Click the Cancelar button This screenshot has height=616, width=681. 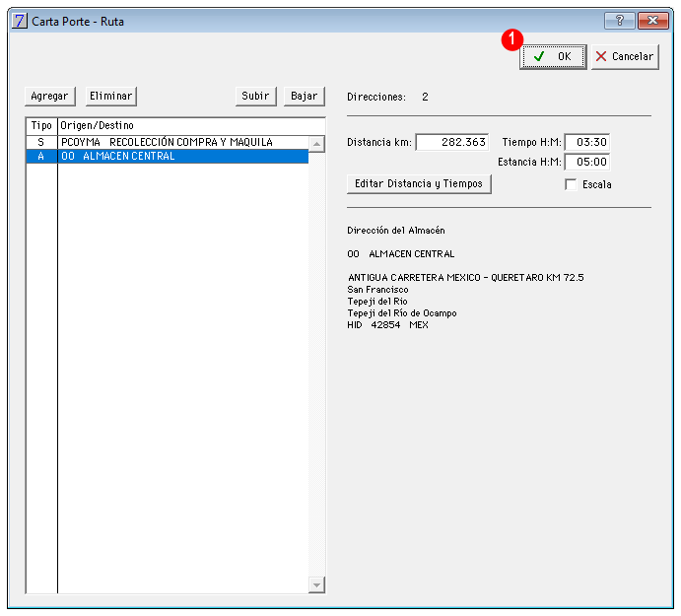coord(625,56)
